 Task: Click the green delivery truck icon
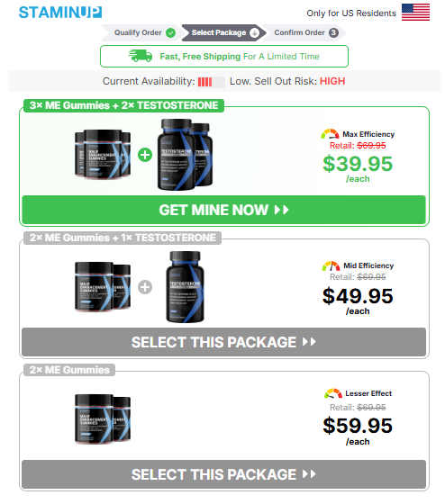pyautogui.click(x=141, y=56)
